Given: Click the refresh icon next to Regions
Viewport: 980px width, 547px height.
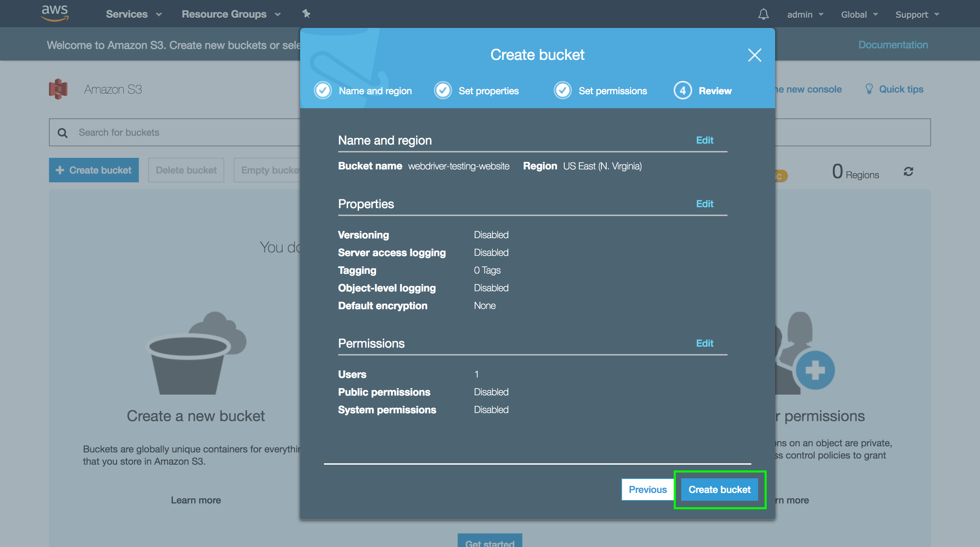Looking at the screenshot, I should click(x=909, y=172).
